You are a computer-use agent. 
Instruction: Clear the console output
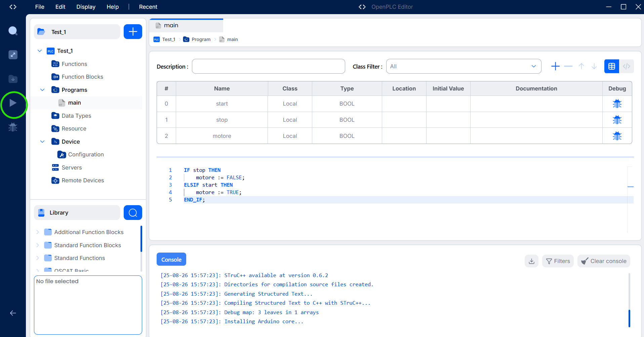point(604,261)
